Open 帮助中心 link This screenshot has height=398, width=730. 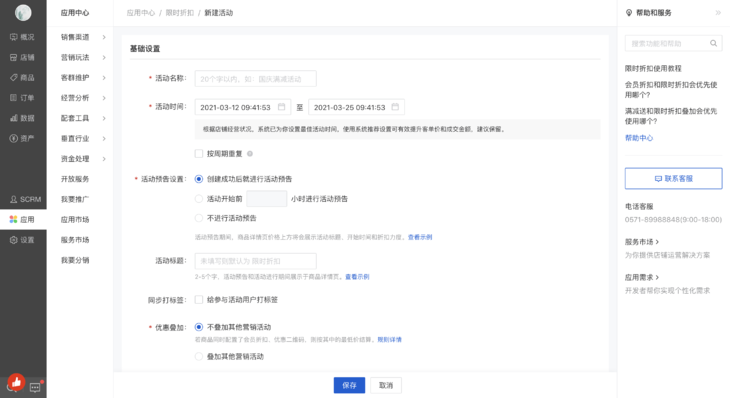(639, 138)
